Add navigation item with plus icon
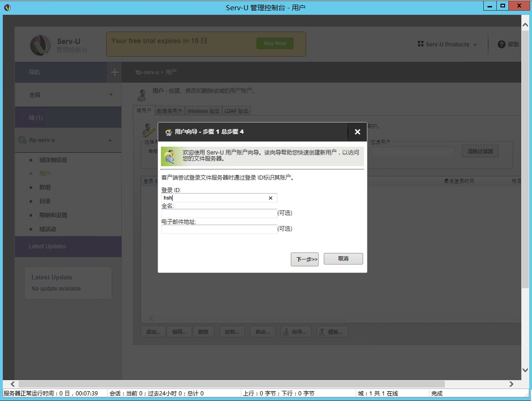This screenshot has height=401, width=532. tap(115, 72)
